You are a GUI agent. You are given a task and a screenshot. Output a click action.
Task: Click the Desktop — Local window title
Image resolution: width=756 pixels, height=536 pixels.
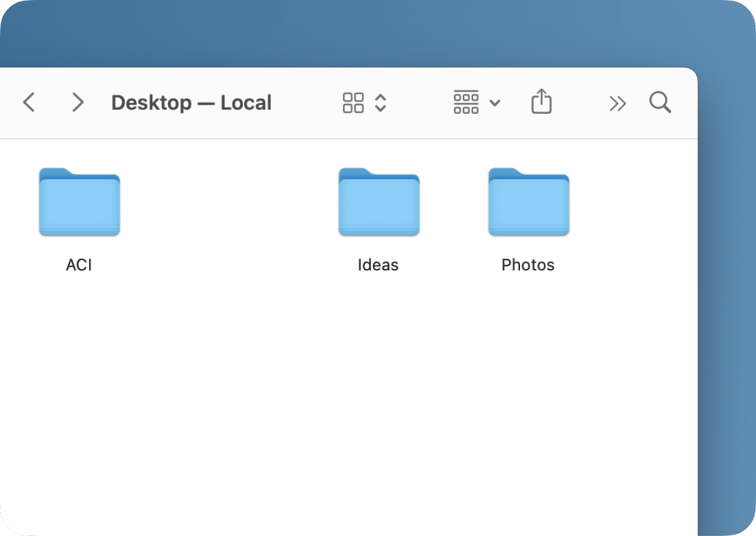pos(191,103)
